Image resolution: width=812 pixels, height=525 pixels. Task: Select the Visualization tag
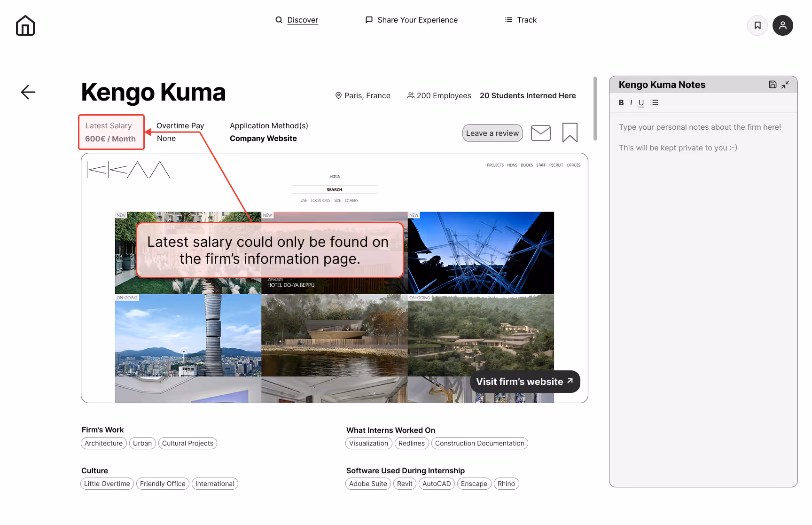(x=369, y=443)
